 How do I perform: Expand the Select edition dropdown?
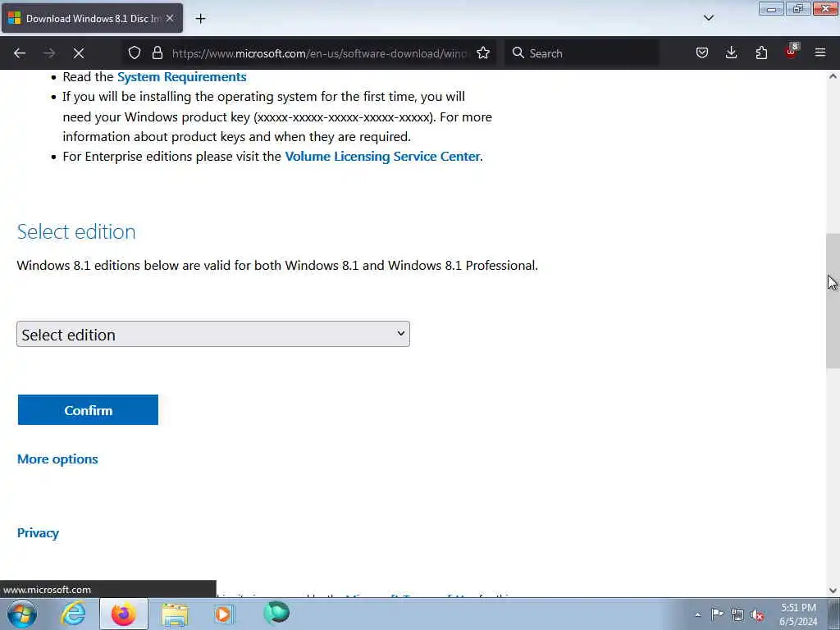pyautogui.click(x=213, y=335)
